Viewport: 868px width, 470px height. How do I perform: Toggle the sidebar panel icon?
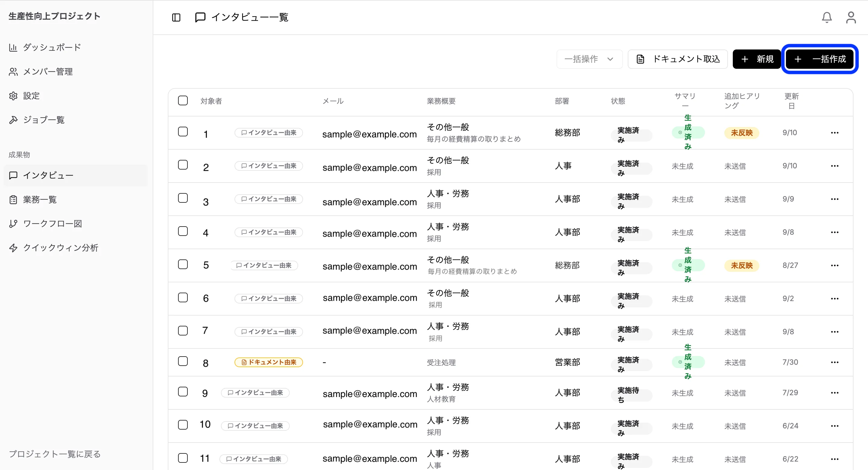pyautogui.click(x=176, y=17)
